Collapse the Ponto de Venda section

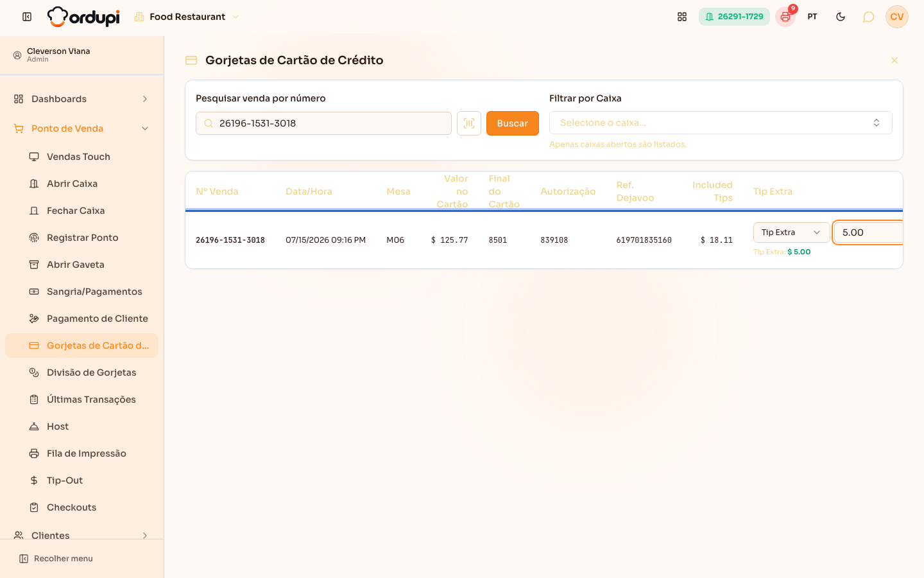click(x=82, y=128)
